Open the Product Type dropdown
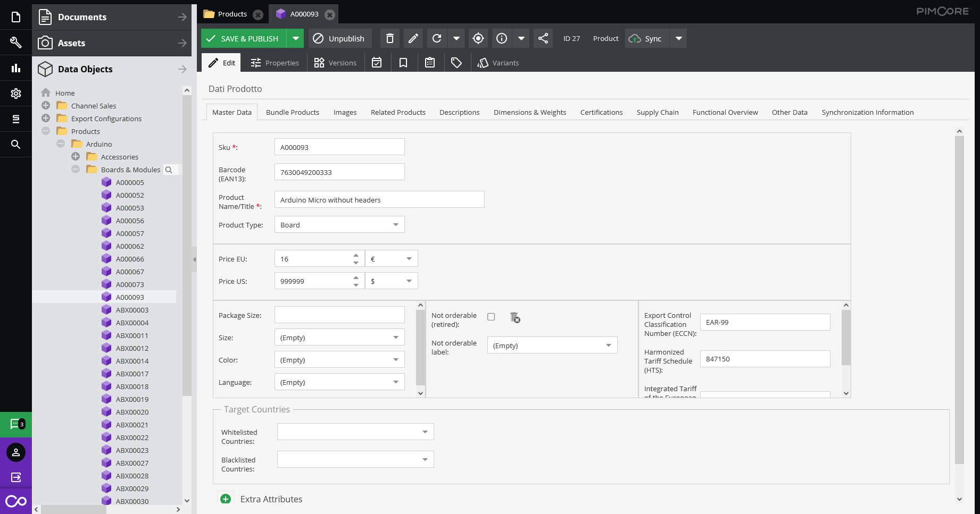 pos(395,225)
